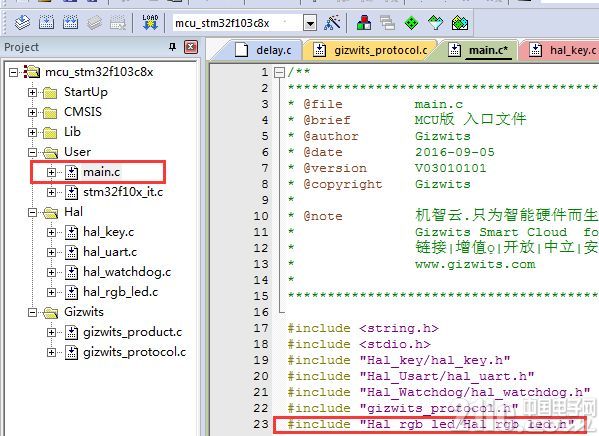Viewport: 599px width, 436px height.
Task: Click the Batch build toolbar icon
Action: pyautogui.click(x=94, y=23)
